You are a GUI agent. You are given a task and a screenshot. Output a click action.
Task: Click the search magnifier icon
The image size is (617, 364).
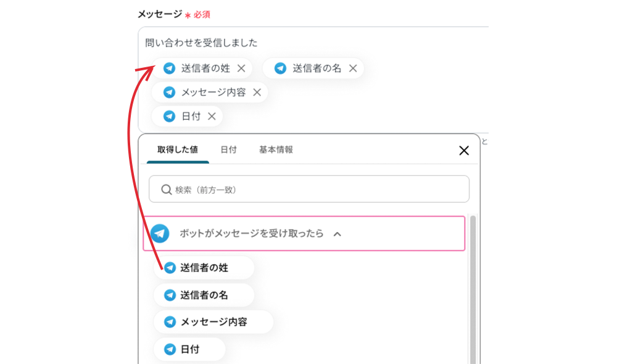pos(166,189)
